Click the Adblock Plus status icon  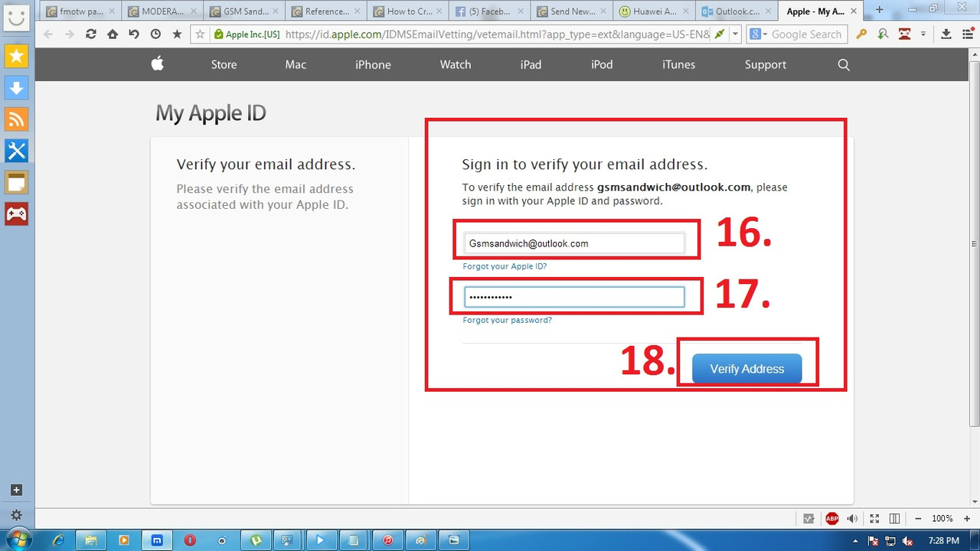coord(832,519)
